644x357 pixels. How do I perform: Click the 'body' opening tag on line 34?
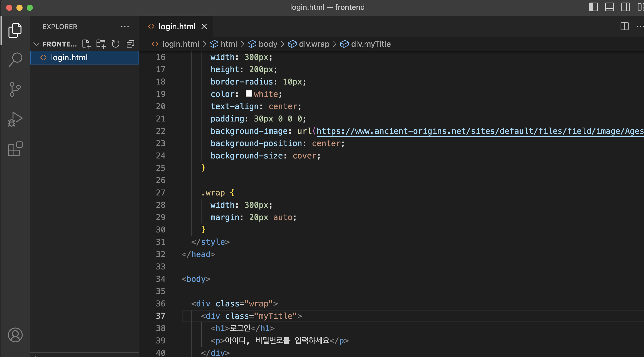pos(196,279)
